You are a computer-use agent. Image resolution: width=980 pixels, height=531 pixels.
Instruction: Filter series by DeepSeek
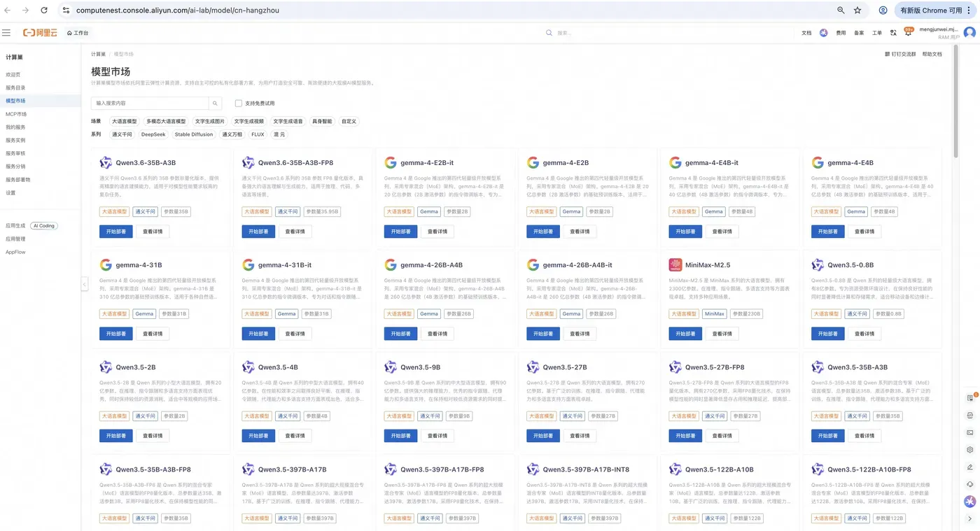click(x=153, y=134)
